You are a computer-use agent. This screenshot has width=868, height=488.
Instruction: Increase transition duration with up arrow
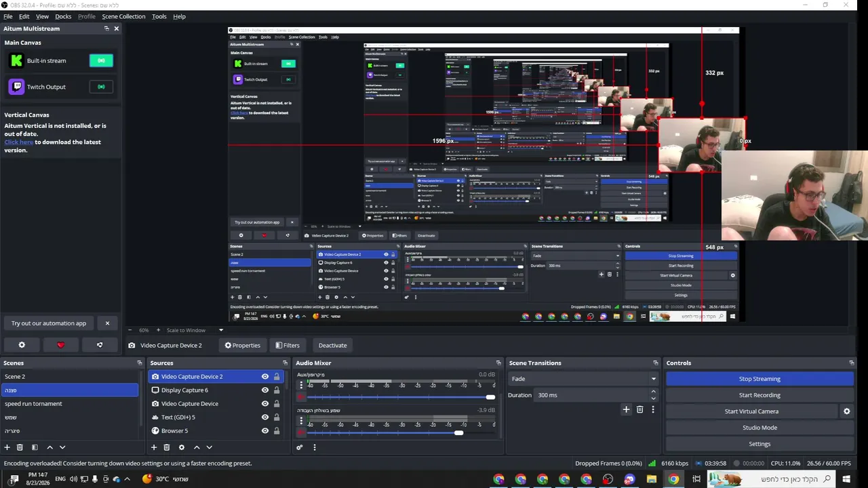(x=654, y=392)
